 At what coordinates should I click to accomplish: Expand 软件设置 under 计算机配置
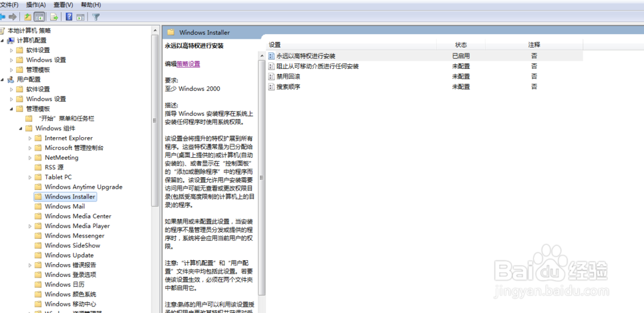coord(12,50)
